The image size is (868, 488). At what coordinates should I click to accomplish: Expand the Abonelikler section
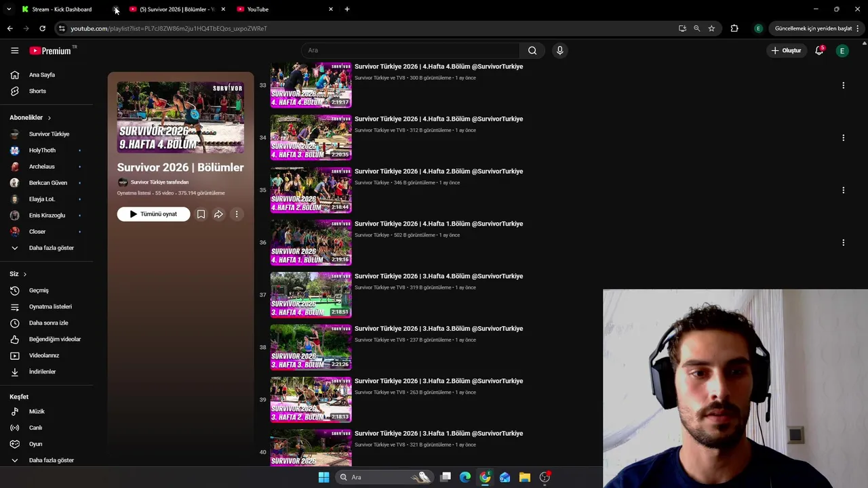pos(31,118)
